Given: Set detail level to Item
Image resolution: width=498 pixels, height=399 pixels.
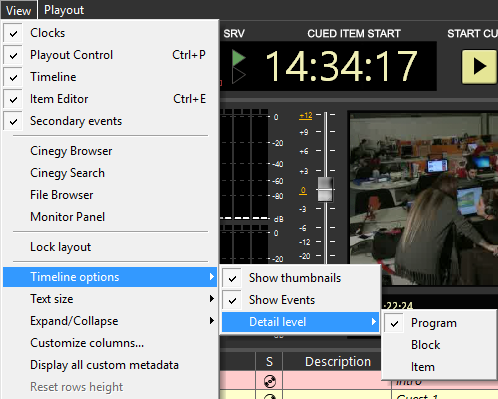Looking at the screenshot, I should point(439,367).
